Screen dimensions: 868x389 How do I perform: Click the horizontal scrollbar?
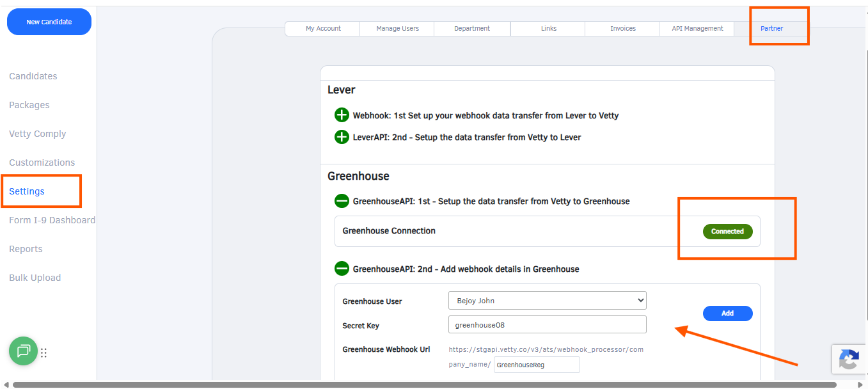coord(425,385)
